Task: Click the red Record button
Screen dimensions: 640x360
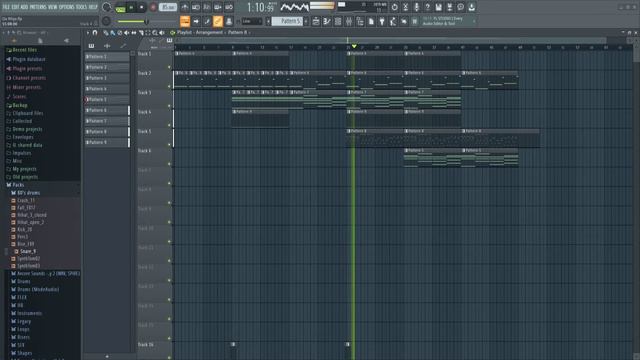Action: click(153, 7)
